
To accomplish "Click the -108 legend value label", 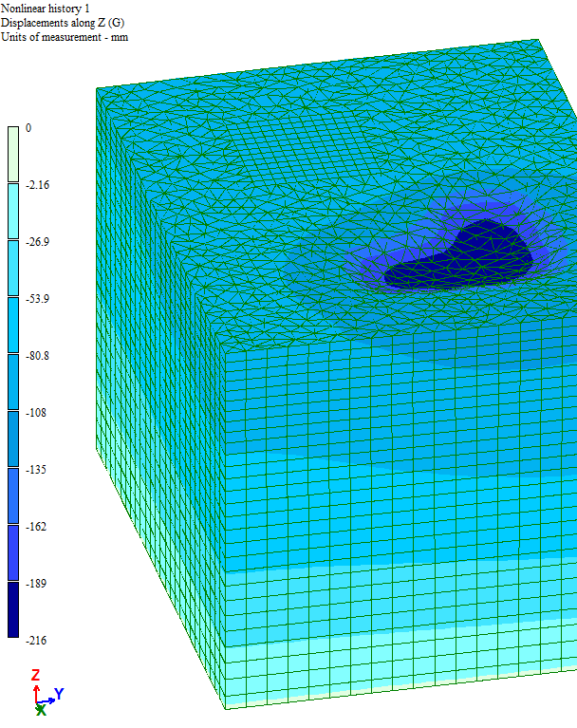I will tap(36, 413).
